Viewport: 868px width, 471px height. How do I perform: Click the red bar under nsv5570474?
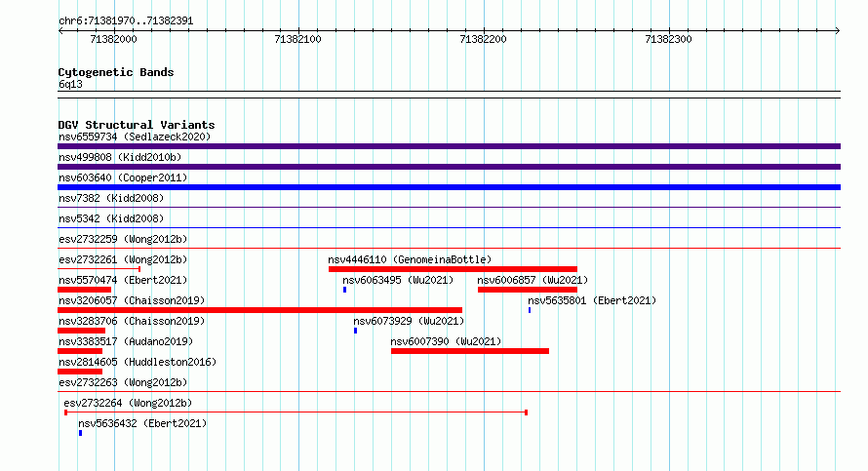click(x=84, y=290)
